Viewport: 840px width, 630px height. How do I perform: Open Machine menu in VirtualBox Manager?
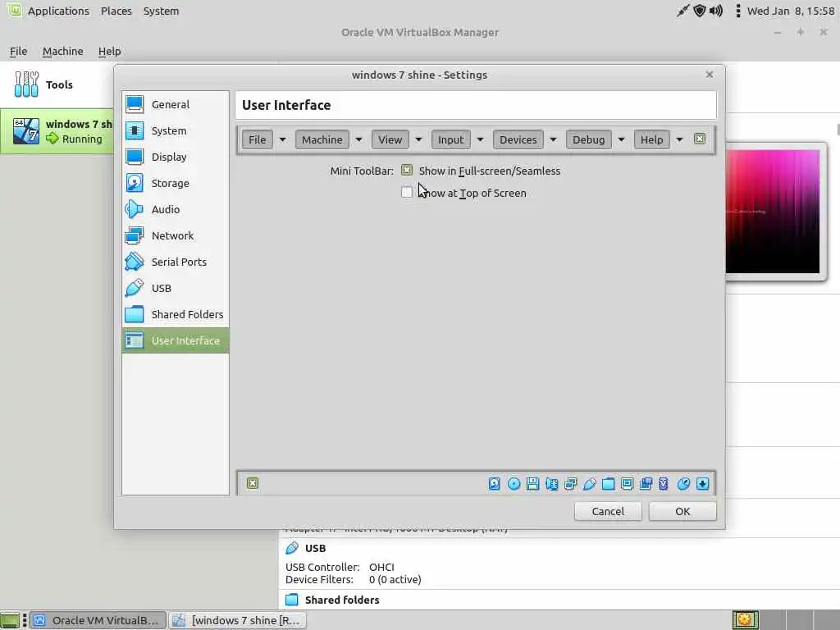click(62, 52)
